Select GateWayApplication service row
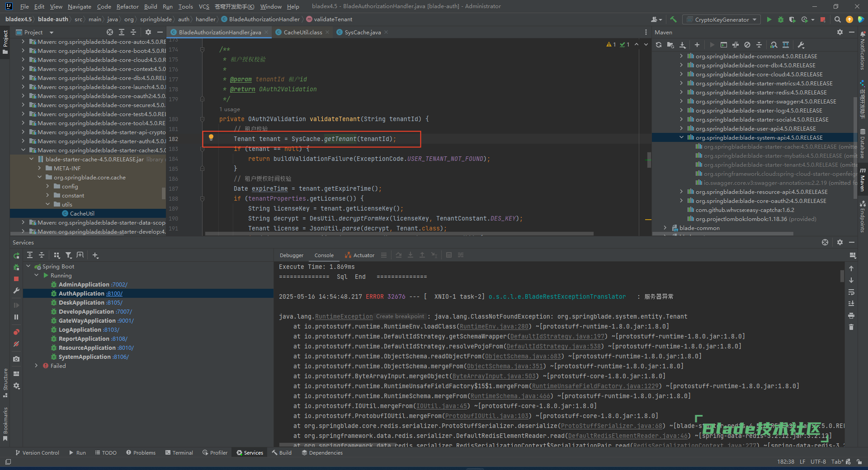The height and width of the screenshot is (470, 868). [148, 320]
